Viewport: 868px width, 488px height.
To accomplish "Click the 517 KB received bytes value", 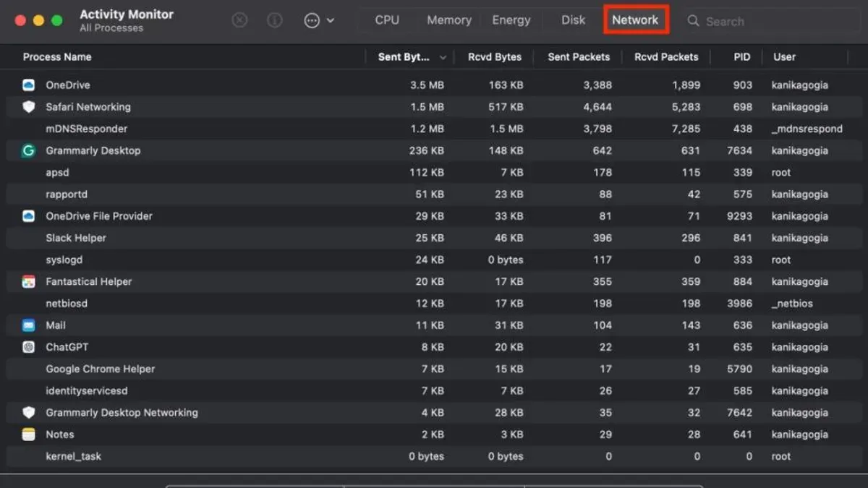I will (506, 107).
